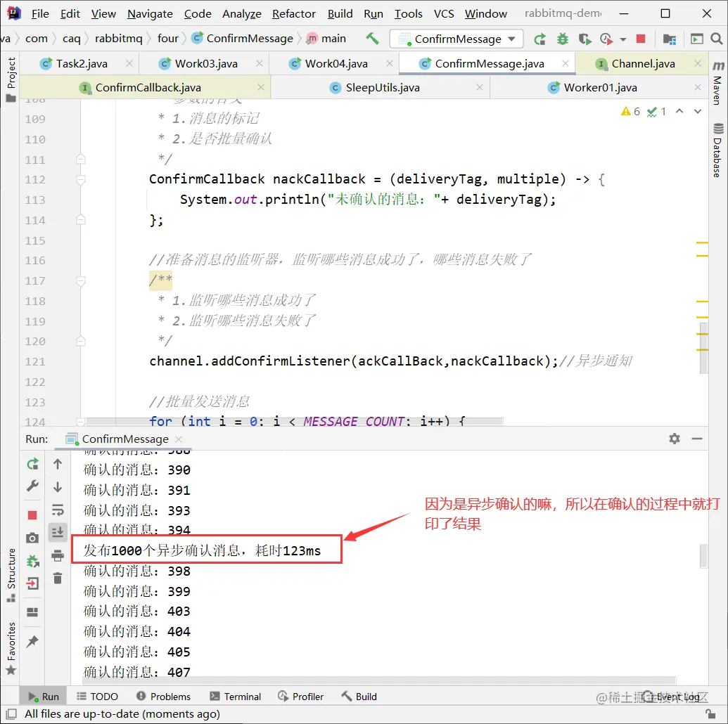Run ConfirmMessage with Coverage
The height and width of the screenshot is (724, 728).
[585, 39]
